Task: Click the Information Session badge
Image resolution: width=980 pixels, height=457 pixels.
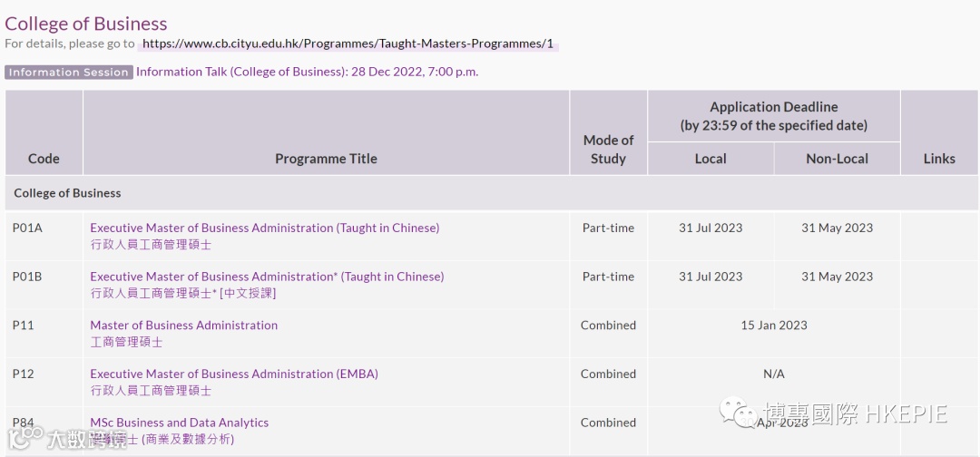Action: coord(69,73)
